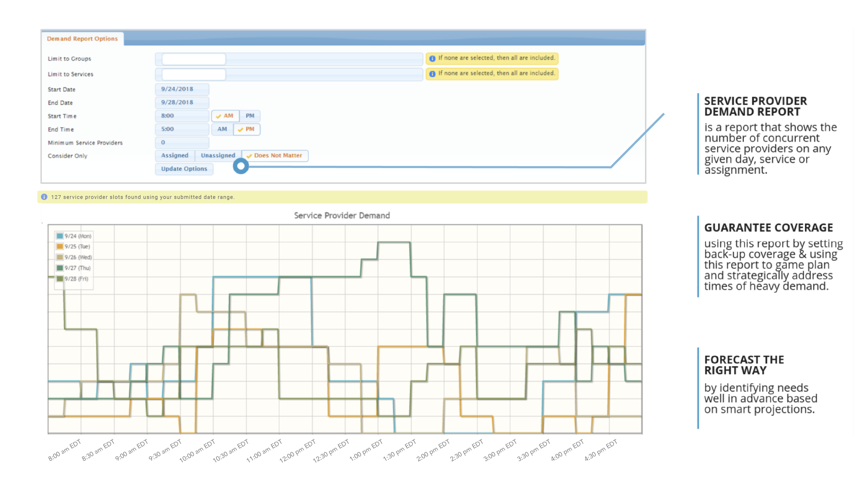The width and height of the screenshot is (868, 484).
Task: Click info icon beside Limit to Groups hint
Action: click(432, 58)
